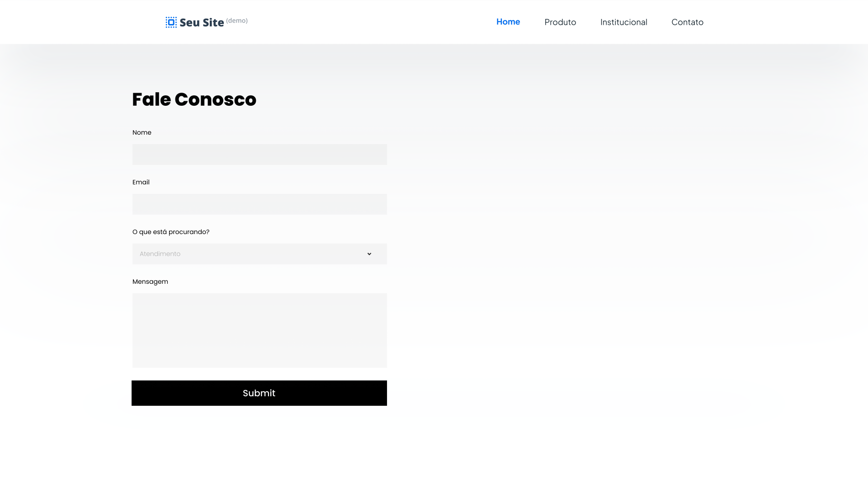Click into the Email input field
The height and width of the screenshot is (488, 868).
click(x=259, y=204)
